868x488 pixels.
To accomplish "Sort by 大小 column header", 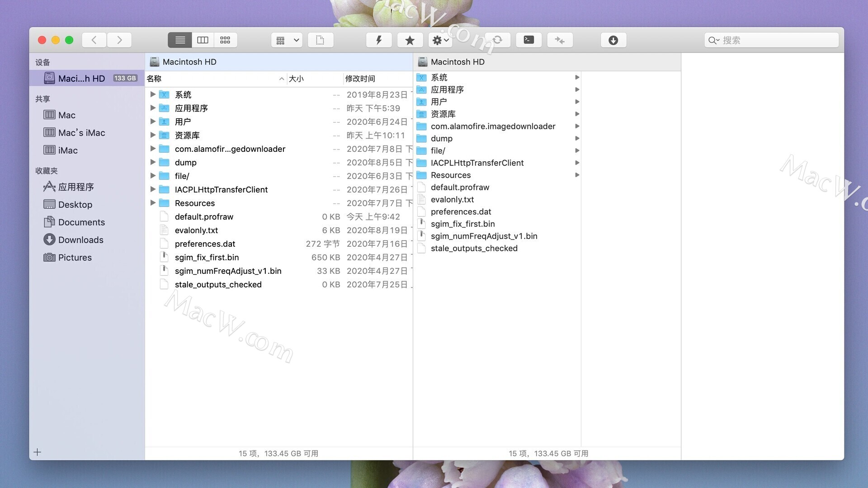I will [x=315, y=79].
